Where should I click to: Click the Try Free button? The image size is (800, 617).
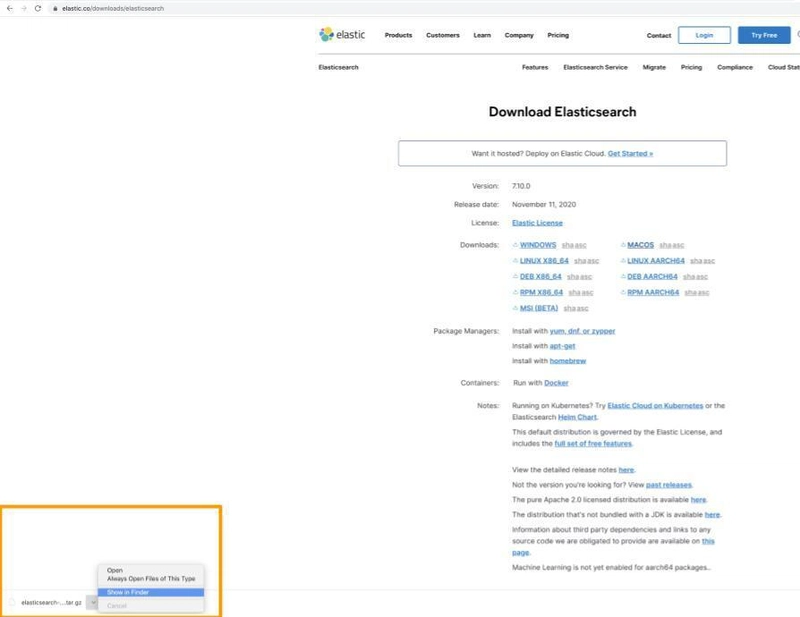[764, 35]
